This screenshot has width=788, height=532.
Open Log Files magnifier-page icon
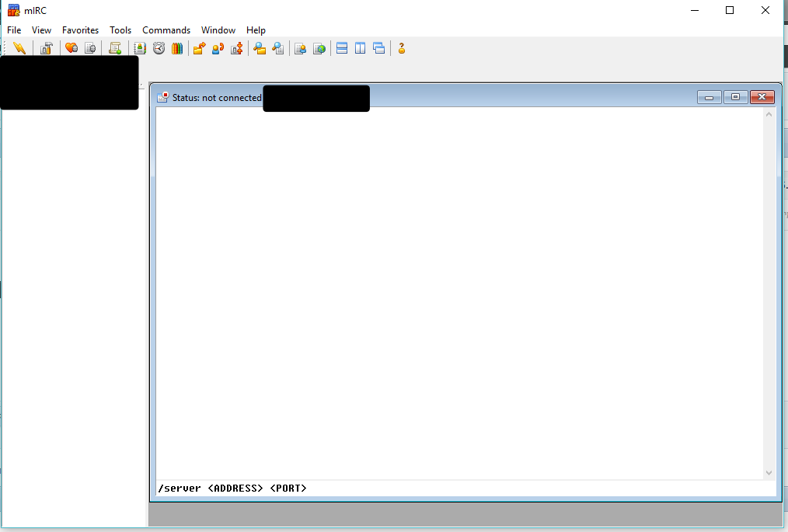278,48
